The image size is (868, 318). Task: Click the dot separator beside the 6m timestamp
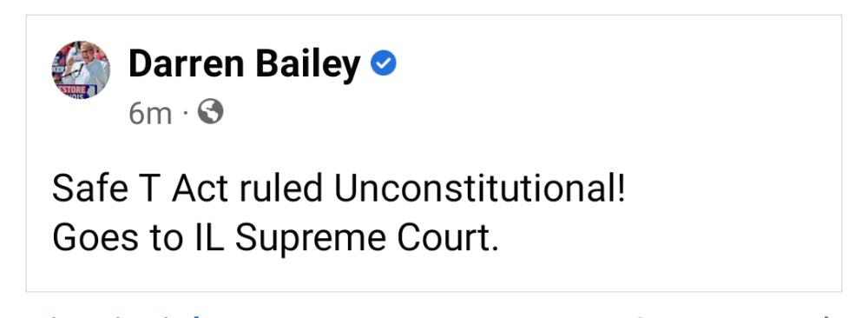[x=186, y=114]
